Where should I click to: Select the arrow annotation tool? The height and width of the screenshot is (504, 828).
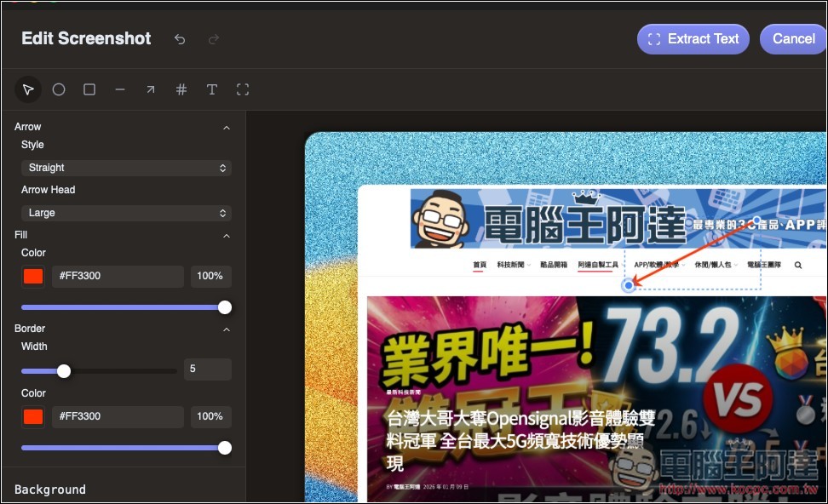[150, 89]
